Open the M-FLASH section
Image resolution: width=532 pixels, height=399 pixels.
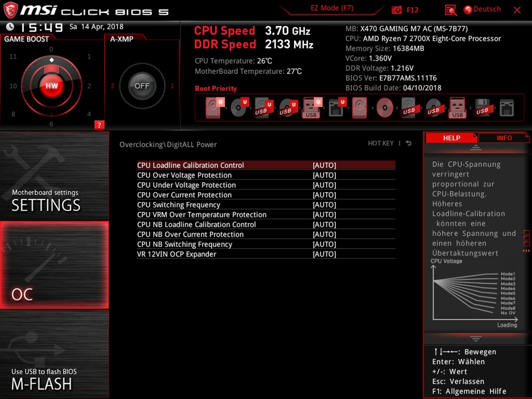[x=54, y=354]
